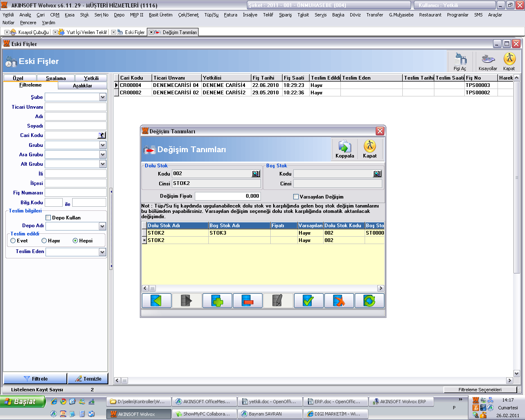The height and width of the screenshot is (420, 525).
Task: Click the disabled next-record navigator icon
Action: [x=187, y=301]
